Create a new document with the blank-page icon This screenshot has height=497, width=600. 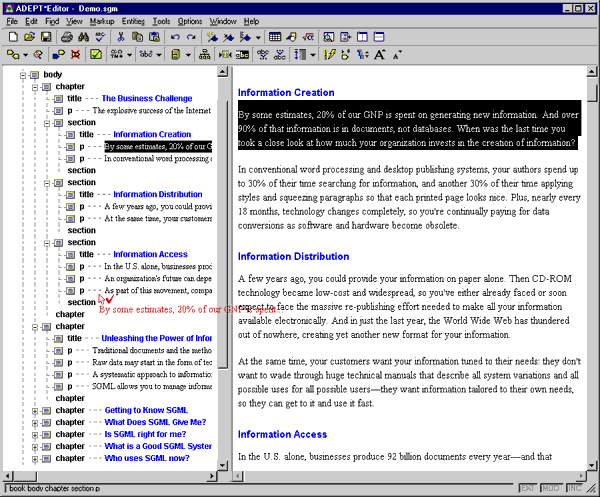tap(13, 37)
